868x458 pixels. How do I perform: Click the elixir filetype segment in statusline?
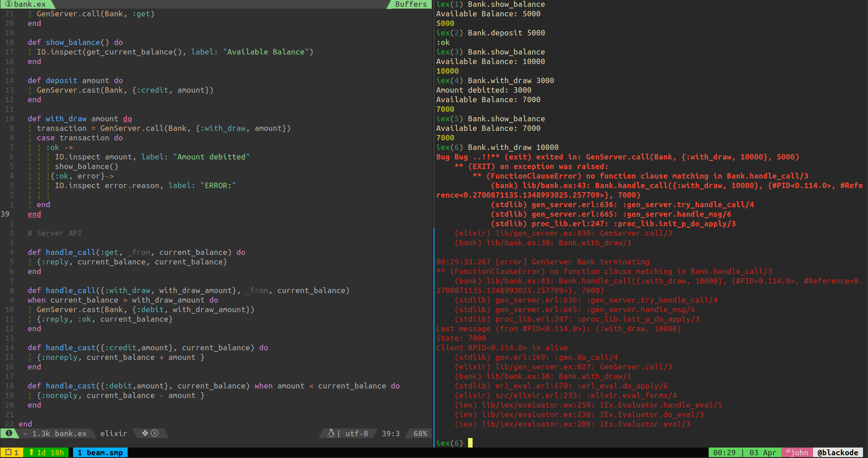pos(113,433)
